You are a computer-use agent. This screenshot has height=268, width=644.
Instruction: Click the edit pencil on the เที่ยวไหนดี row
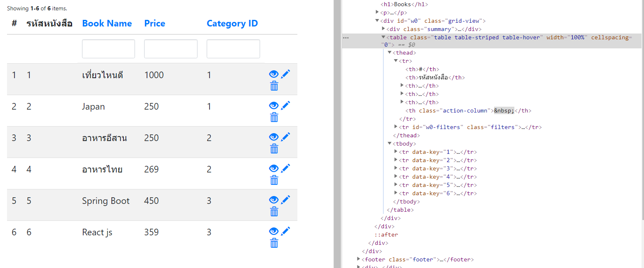[x=286, y=74]
